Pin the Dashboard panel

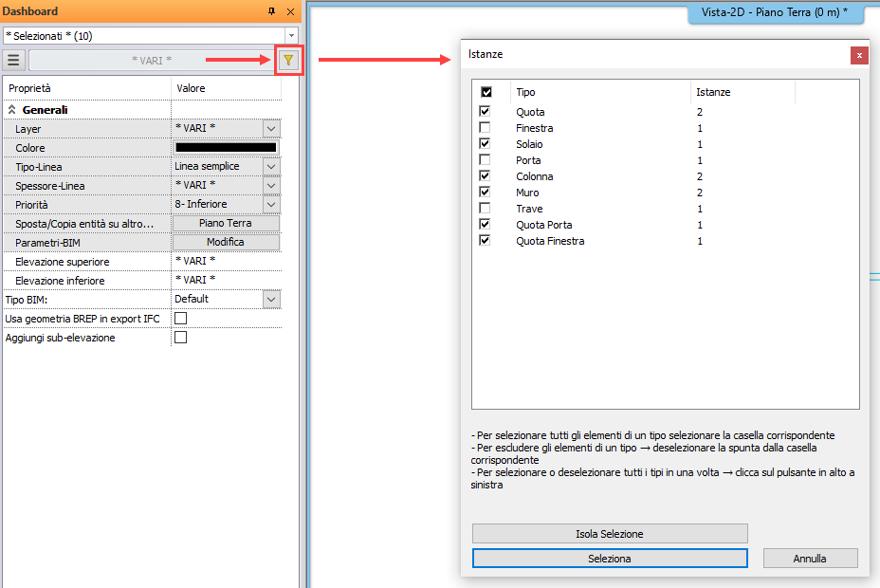(271, 11)
